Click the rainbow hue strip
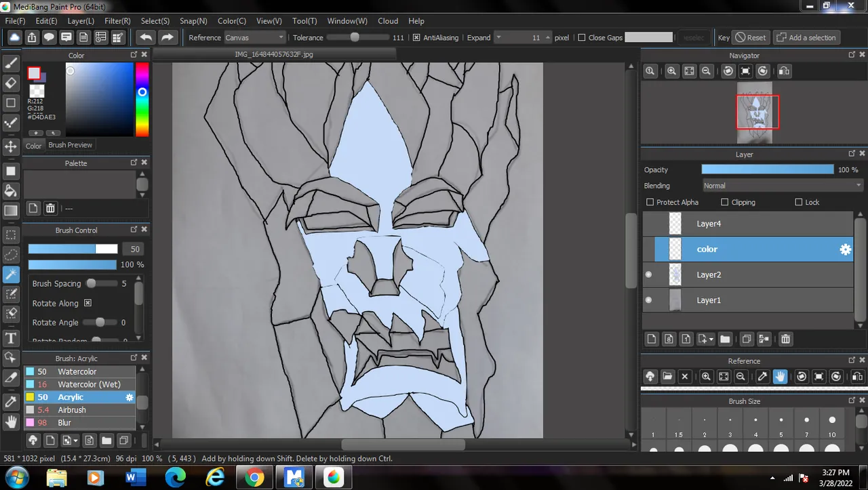Viewport: 868px width, 490px height. pos(142,100)
